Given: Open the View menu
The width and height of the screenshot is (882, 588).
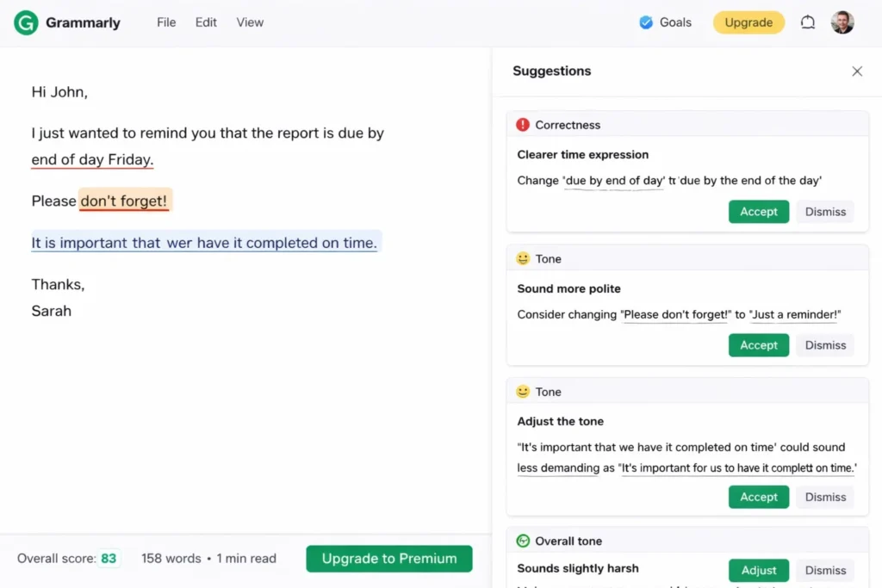Looking at the screenshot, I should click(249, 22).
